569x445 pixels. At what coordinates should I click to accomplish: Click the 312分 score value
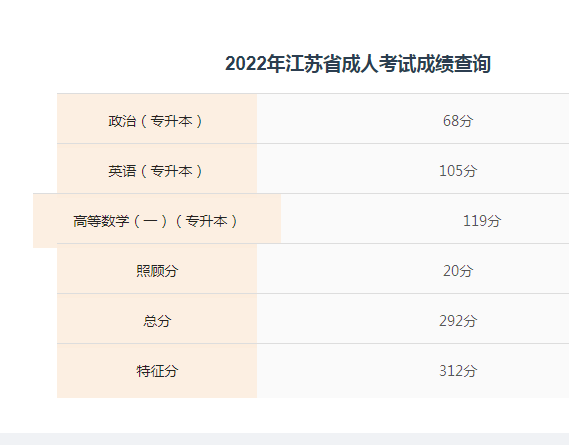point(458,371)
